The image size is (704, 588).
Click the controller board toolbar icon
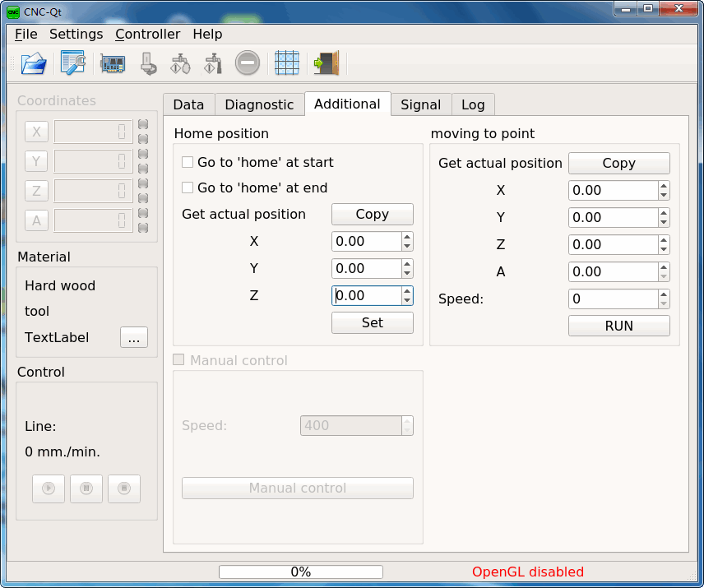(x=112, y=63)
